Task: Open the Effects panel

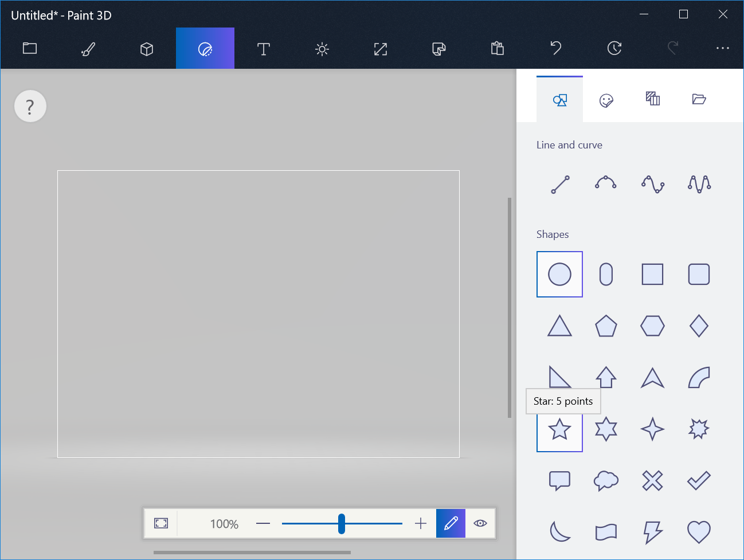Action: (322, 49)
